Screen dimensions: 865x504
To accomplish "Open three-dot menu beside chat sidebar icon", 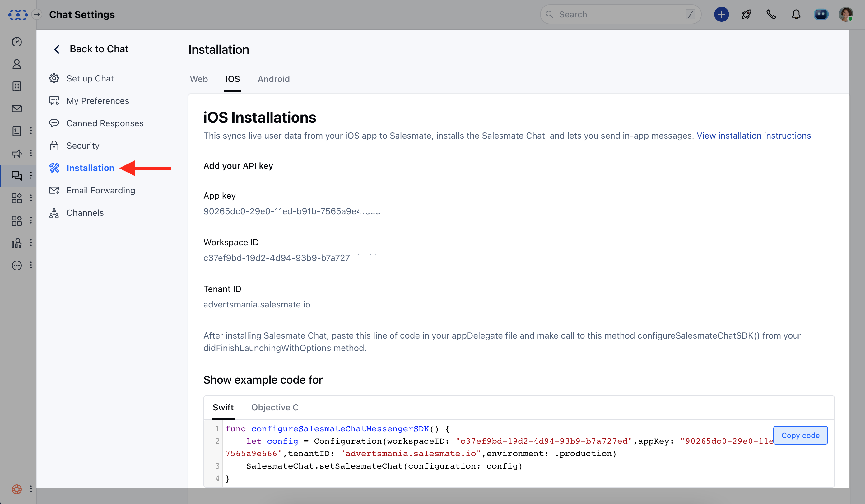I will (x=31, y=176).
